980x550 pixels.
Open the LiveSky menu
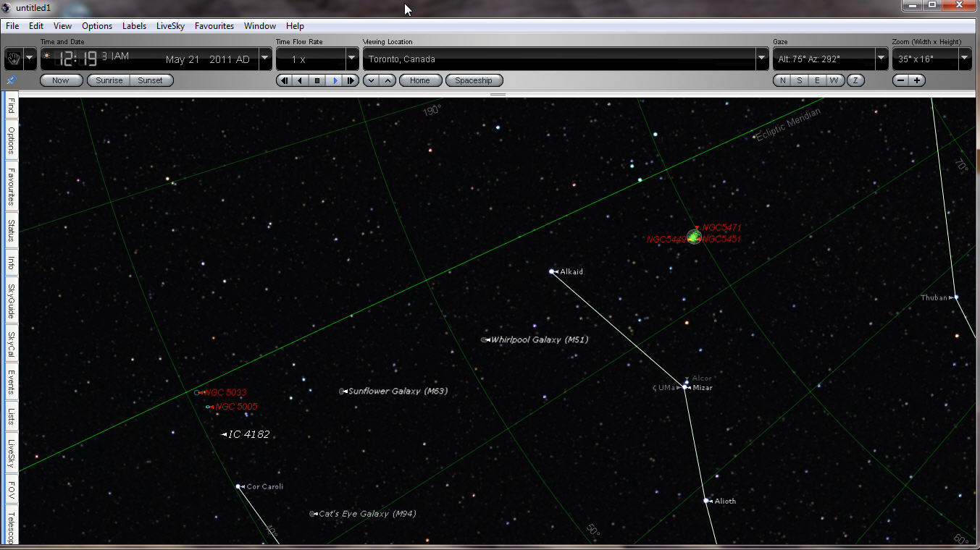click(170, 26)
